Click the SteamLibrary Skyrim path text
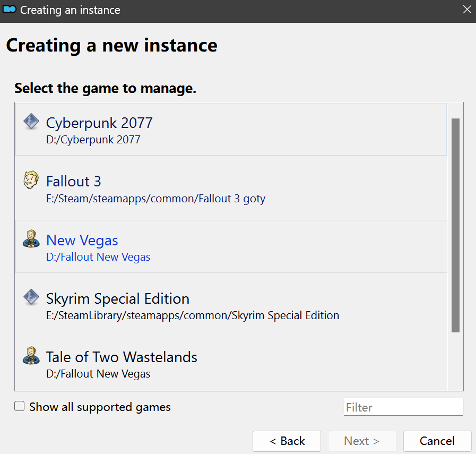476x454 pixels. tap(193, 315)
